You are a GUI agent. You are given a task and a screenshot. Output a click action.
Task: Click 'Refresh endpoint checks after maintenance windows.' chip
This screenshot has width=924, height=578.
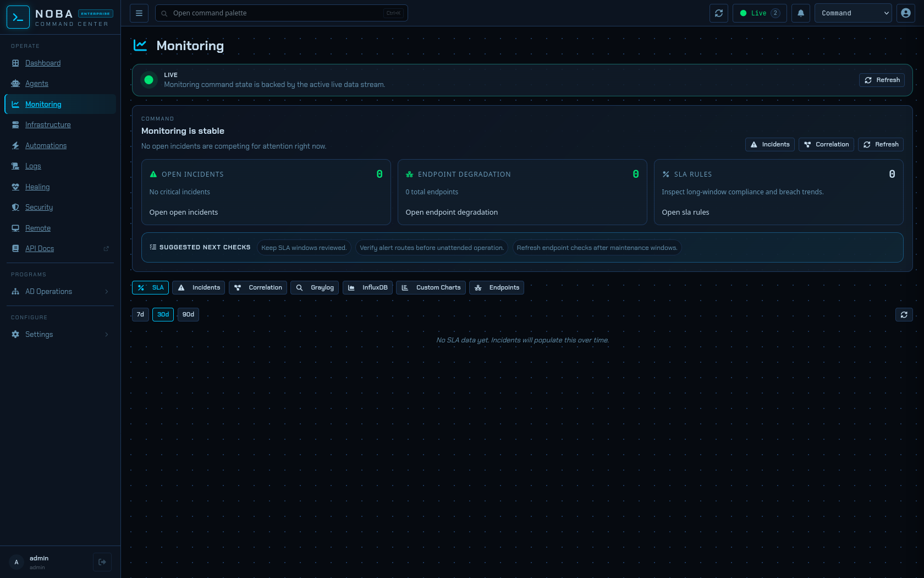click(597, 248)
